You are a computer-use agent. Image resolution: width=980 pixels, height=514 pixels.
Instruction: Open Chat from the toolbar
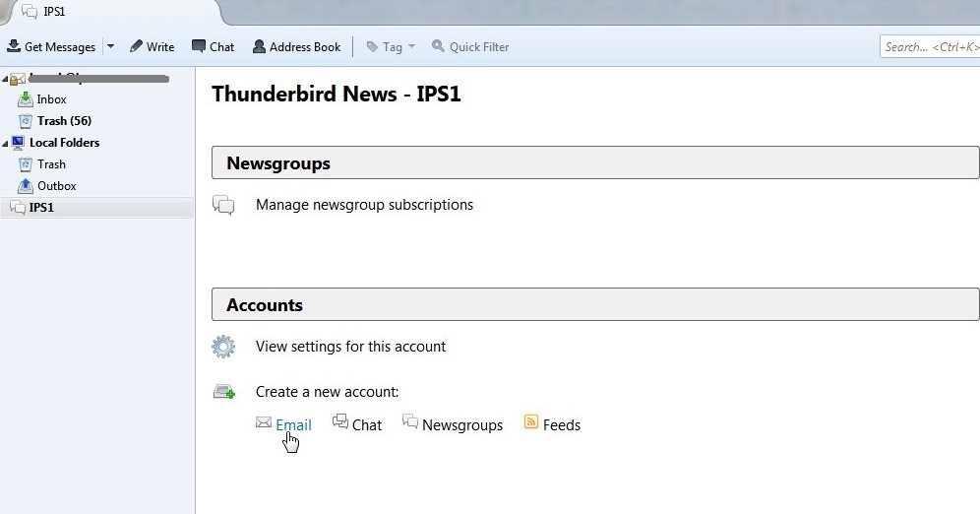click(214, 46)
